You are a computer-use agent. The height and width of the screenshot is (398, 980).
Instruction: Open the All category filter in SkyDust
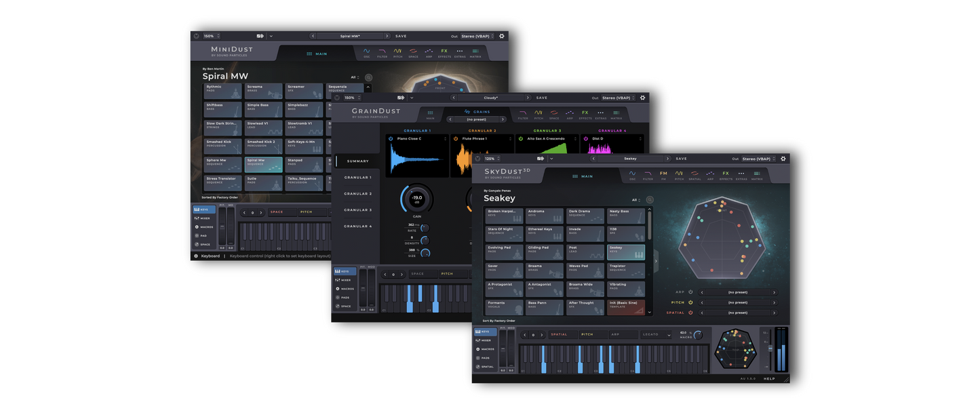tap(635, 200)
